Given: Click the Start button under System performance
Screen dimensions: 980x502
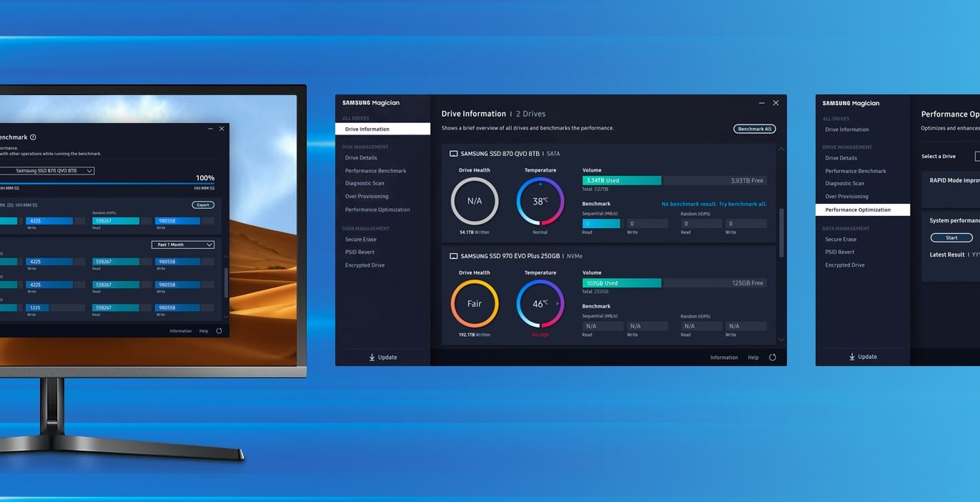Looking at the screenshot, I should (951, 238).
